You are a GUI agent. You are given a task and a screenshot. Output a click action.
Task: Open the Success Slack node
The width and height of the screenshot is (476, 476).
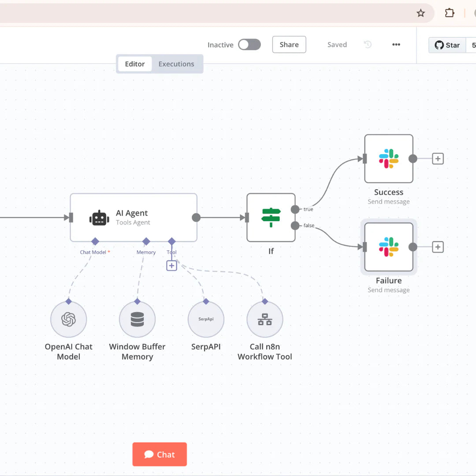click(x=388, y=159)
